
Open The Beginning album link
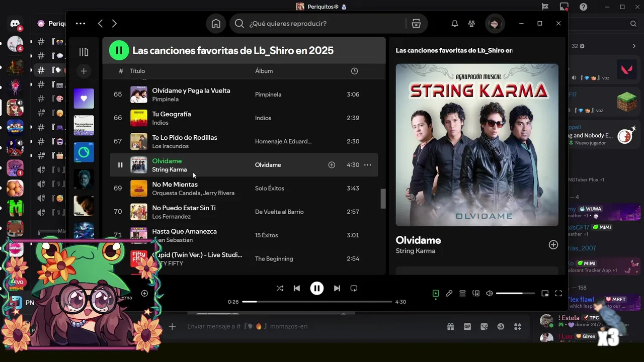click(274, 258)
